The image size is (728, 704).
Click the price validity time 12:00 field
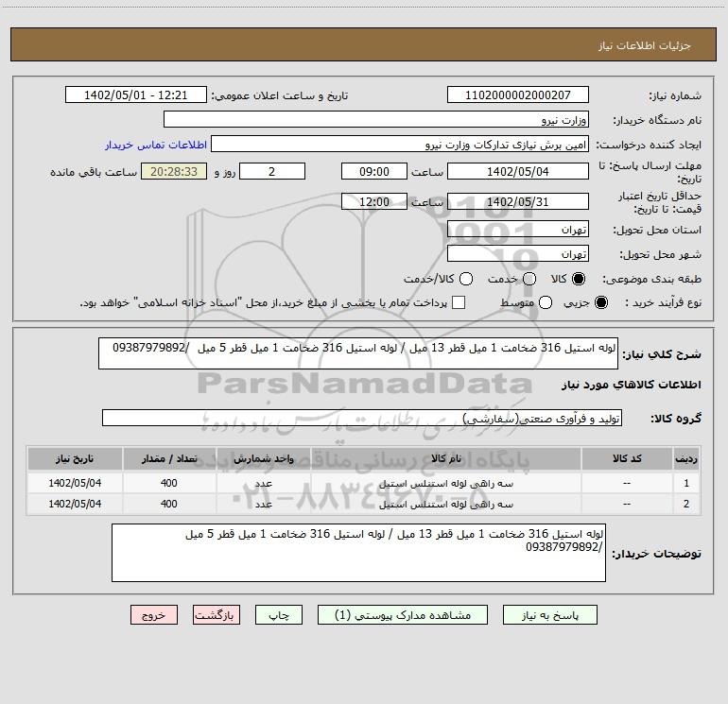pyautogui.click(x=374, y=201)
